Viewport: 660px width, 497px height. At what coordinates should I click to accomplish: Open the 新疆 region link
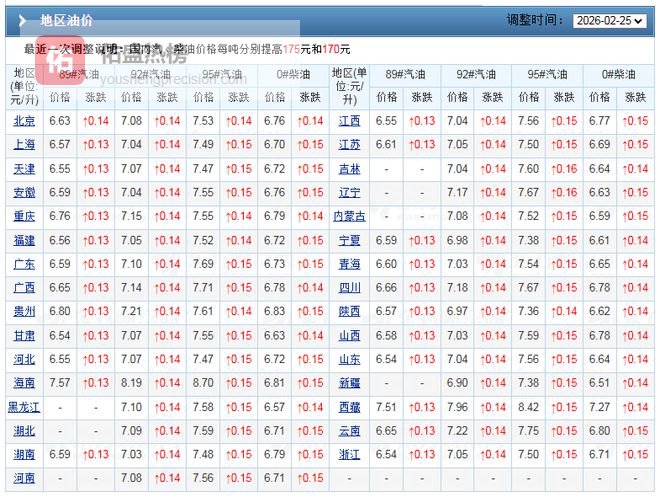click(x=349, y=384)
